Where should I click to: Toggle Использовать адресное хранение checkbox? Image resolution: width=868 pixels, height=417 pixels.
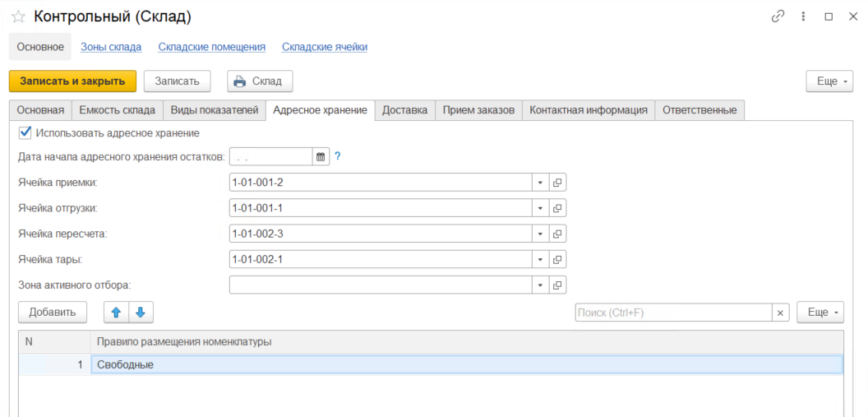(x=25, y=132)
